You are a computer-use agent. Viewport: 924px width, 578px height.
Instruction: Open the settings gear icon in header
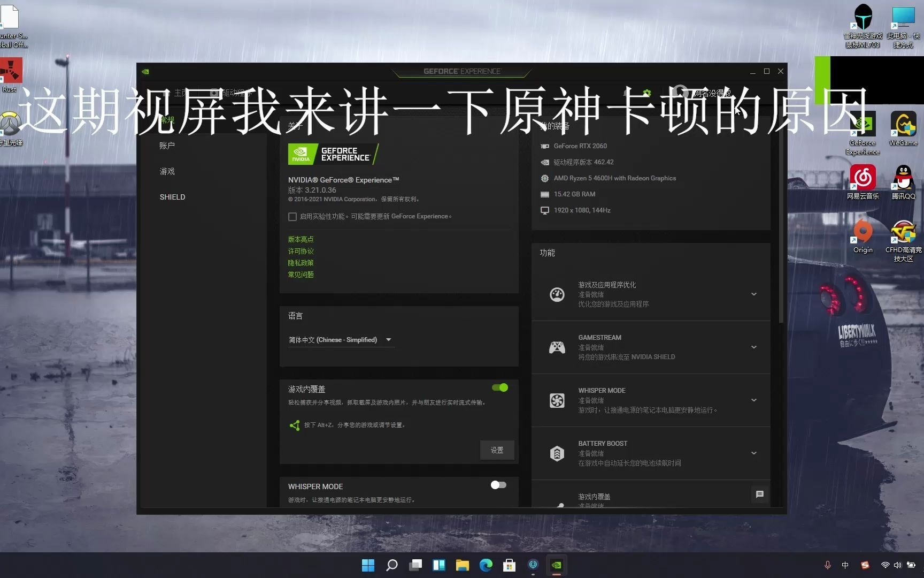coord(647,93)
